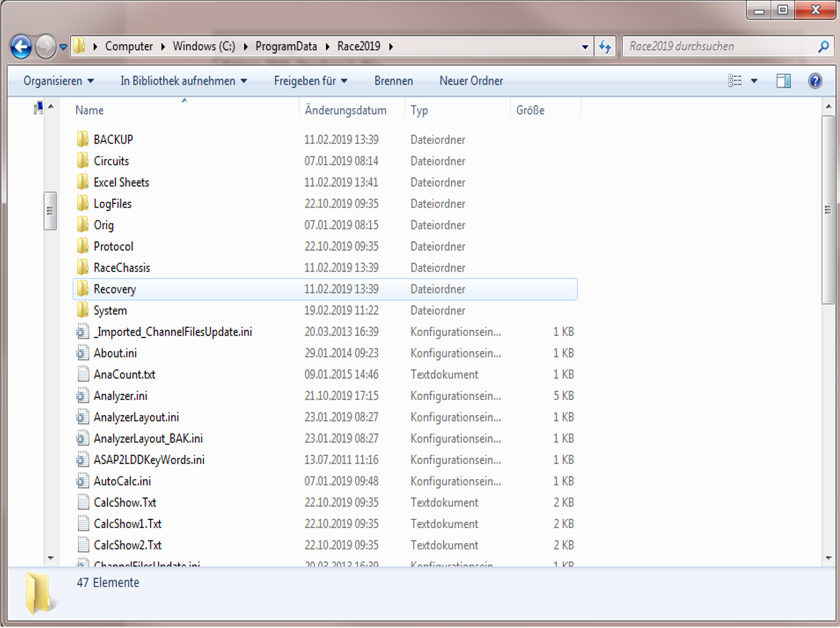Click the Refresh icon beside address bar
The height and width of the screenshot is (628, 840).
click(605, 47)
